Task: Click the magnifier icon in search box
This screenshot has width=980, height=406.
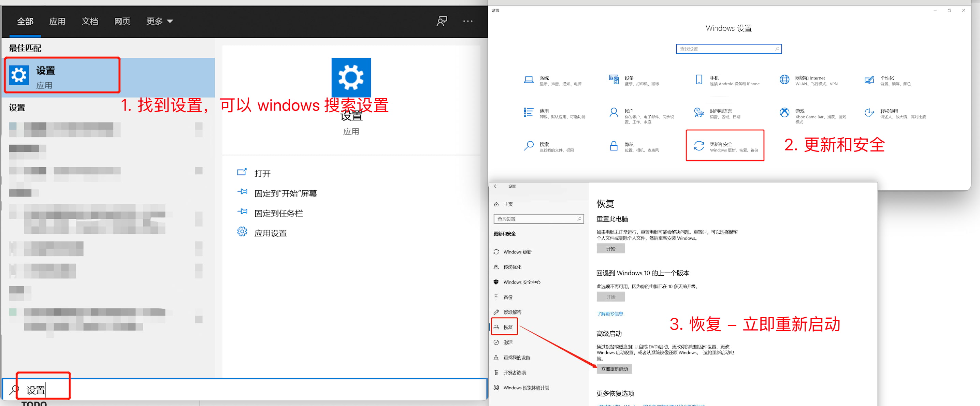Action: click(x=14, y=389)
